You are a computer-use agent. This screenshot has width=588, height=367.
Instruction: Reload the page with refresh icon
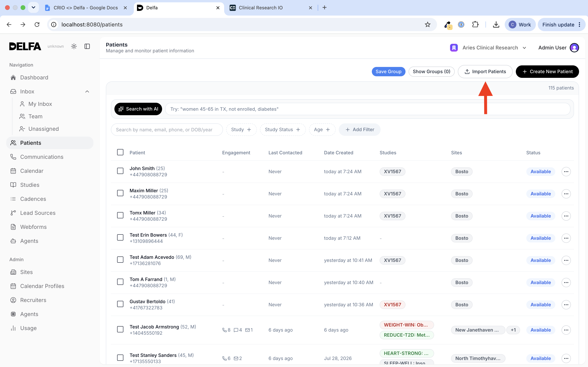pos(37,25)
